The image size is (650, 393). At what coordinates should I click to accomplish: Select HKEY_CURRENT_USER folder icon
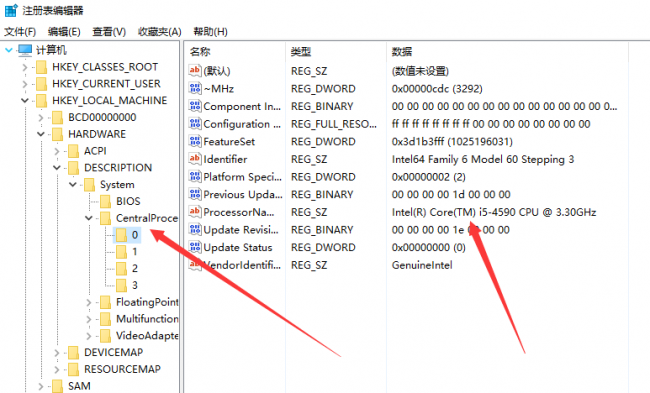(x=41, y=84)
